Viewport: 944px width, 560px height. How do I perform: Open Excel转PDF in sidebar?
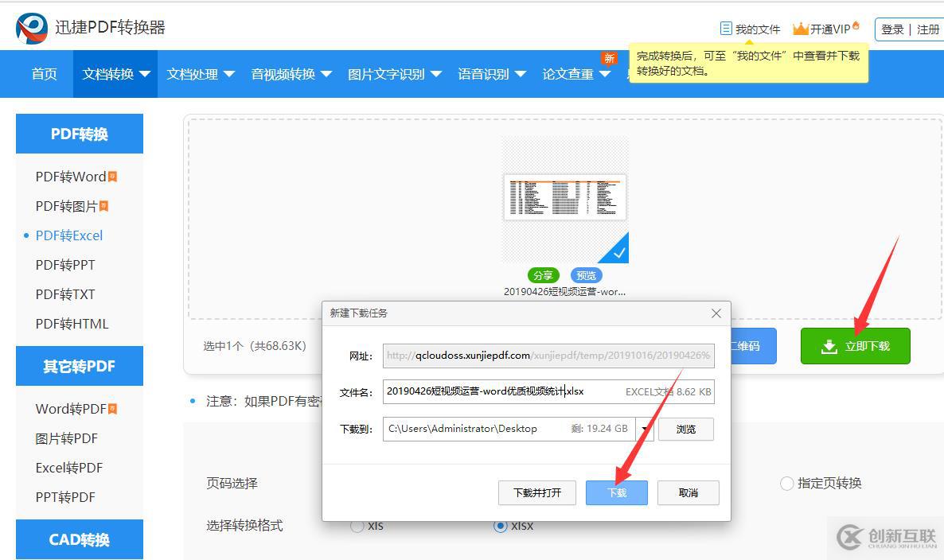69,468
